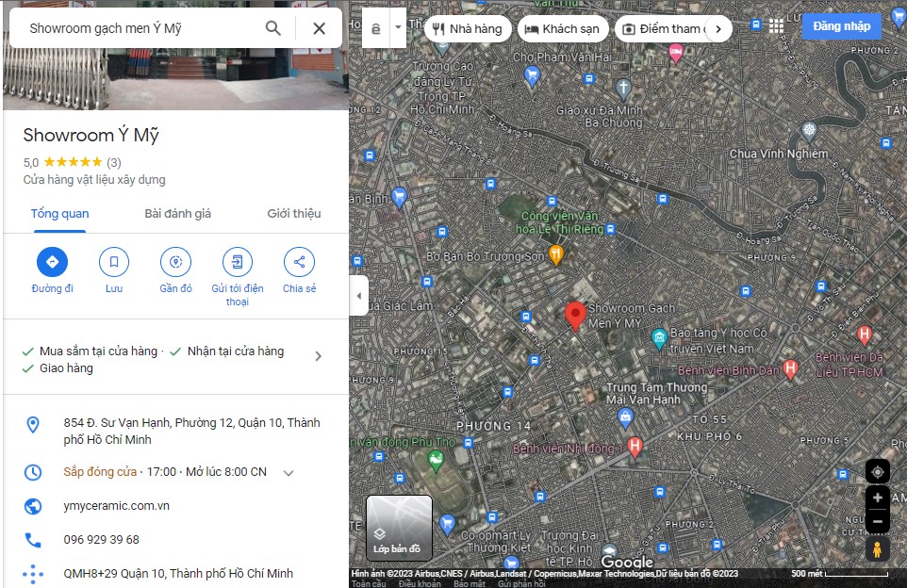Click plus code QMH8+29 Quận 10
The width and height of the screenshot is (907, 588).
pos(178,574)
